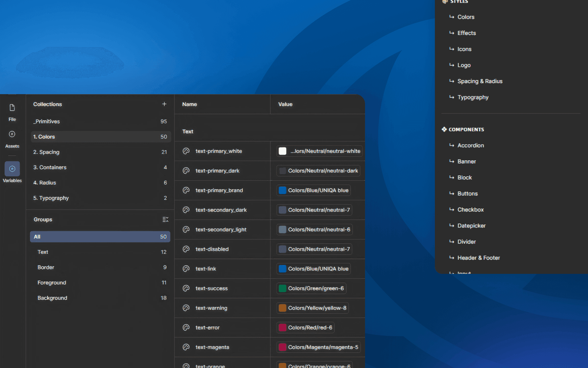Click palette icon beside text-primary_white
The height and width of the screenshot is (368, 588).
tap(186, 151)
